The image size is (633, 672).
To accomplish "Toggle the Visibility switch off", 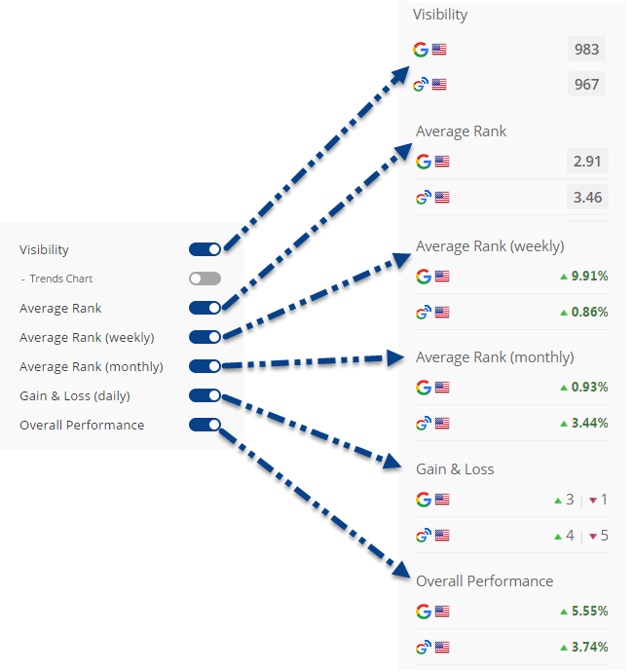I will tap(205, 250).
